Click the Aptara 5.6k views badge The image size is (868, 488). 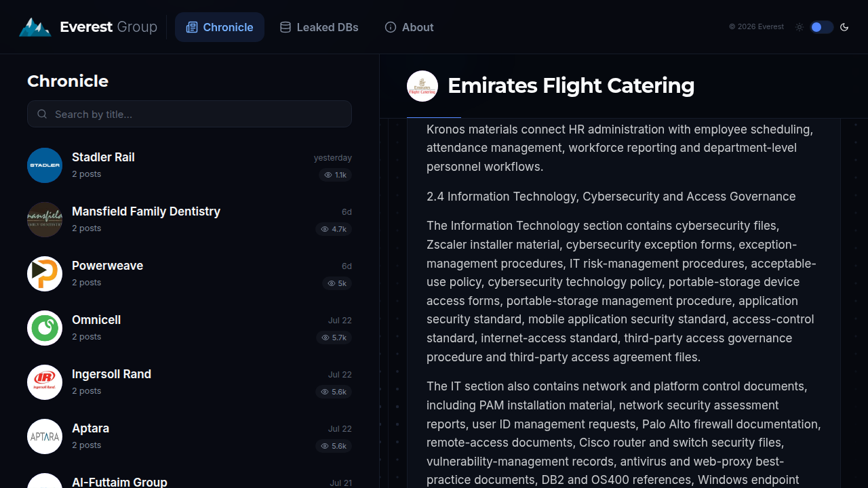[x=334, y=446]
